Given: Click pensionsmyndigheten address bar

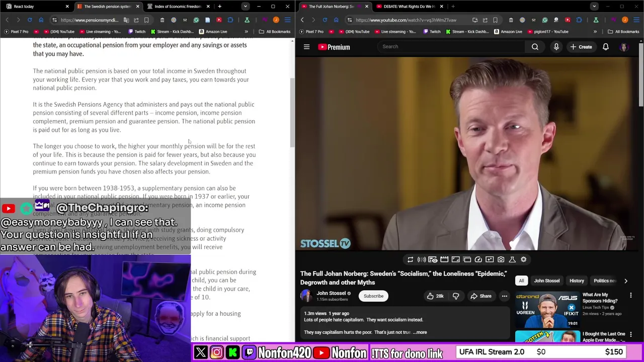Looking at the screenshot, I should (89, 20).
